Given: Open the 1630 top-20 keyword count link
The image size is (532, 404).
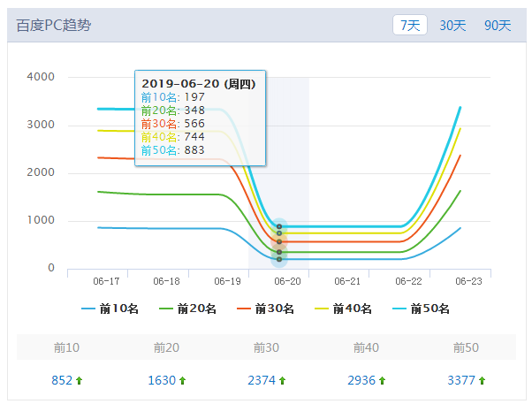Looking at the screenshot, I should pos(162,380).
